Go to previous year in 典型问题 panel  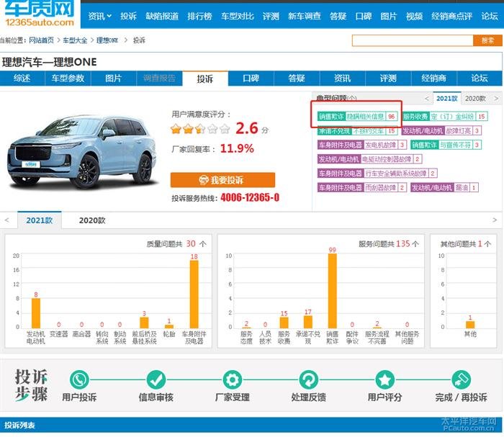(426, 99)
